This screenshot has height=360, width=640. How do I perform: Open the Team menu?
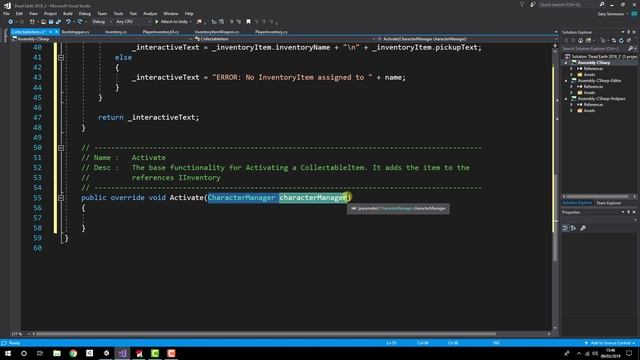102,13
